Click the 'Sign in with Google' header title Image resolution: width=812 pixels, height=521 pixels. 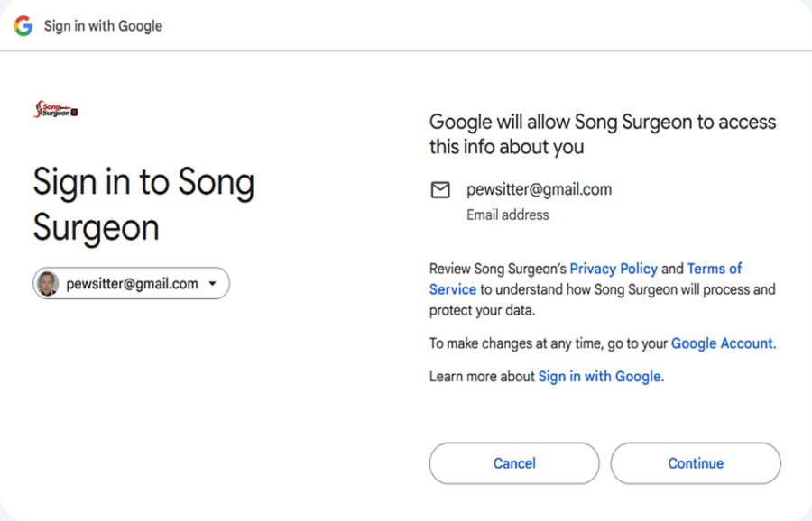tap(103, 26)
